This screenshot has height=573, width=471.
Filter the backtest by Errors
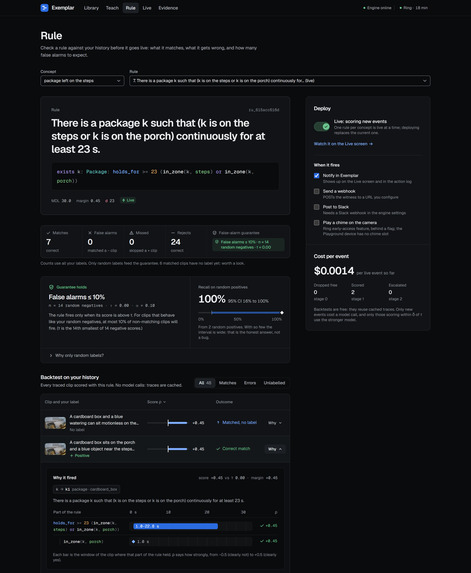point(250,383)
